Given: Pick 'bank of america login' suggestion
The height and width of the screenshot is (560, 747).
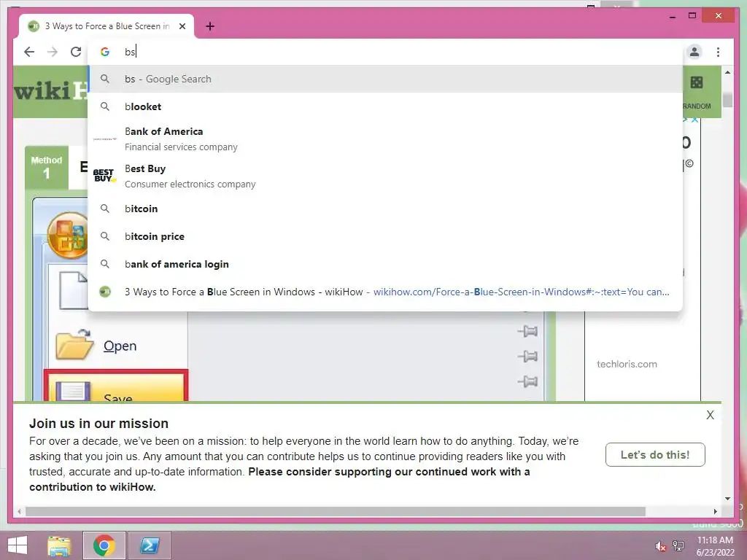Looking at the screenshot, I should [385, 264].
